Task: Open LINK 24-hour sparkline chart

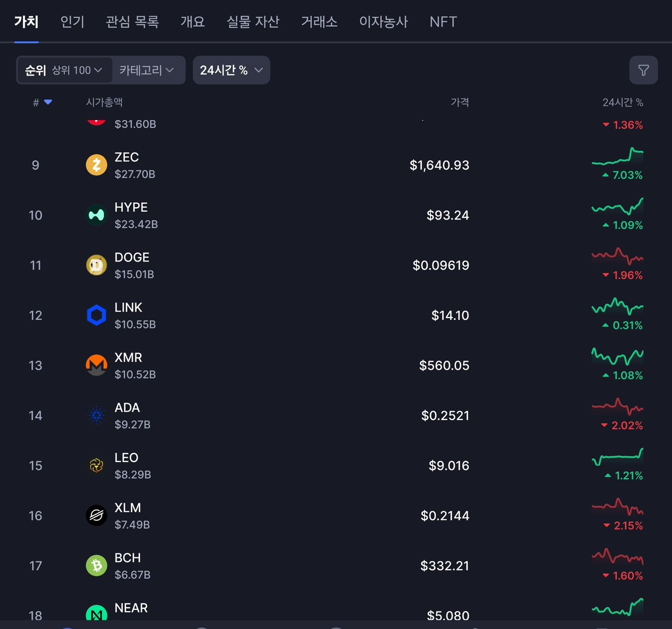Action: [x=618, y=307]
